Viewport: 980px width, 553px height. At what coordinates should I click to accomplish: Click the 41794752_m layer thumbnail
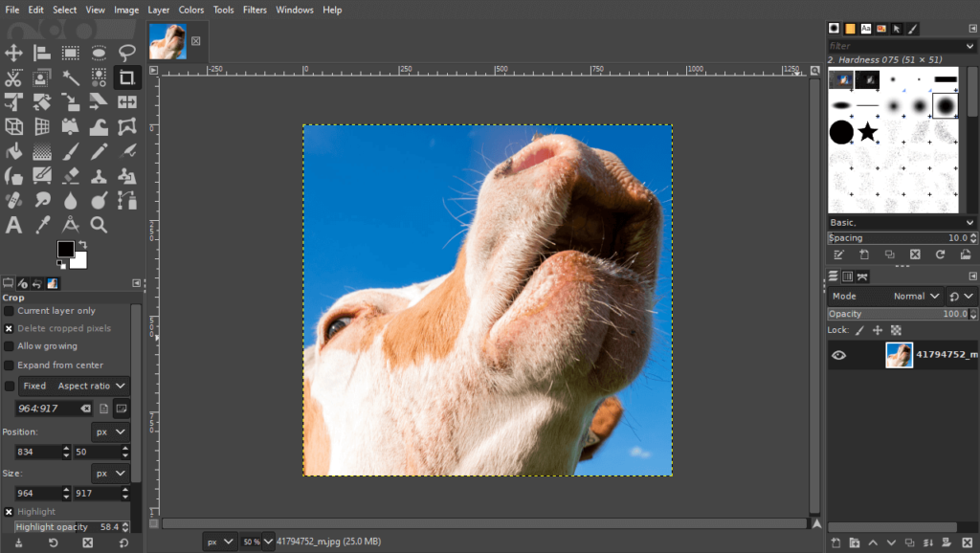coord(898,355)
